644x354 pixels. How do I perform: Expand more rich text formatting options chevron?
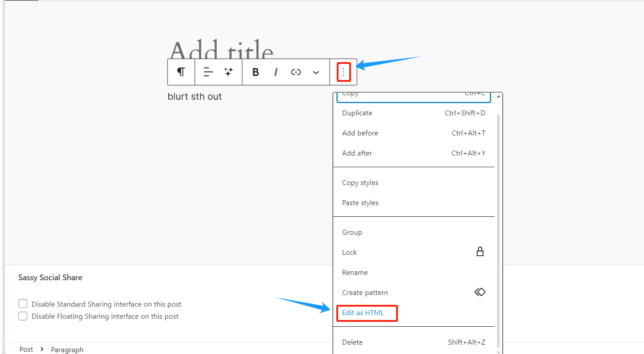[316, 72]
